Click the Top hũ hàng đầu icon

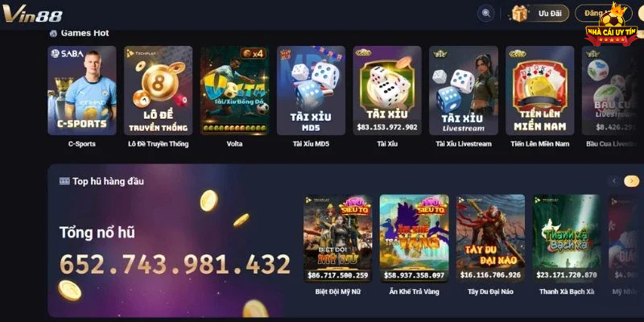(64, 181)
